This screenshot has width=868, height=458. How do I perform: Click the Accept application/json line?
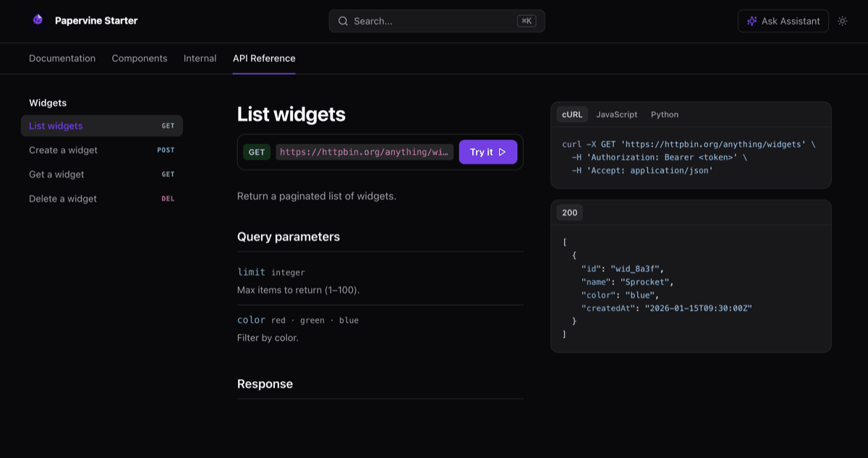pyautogui.click(x=642, y=171)
